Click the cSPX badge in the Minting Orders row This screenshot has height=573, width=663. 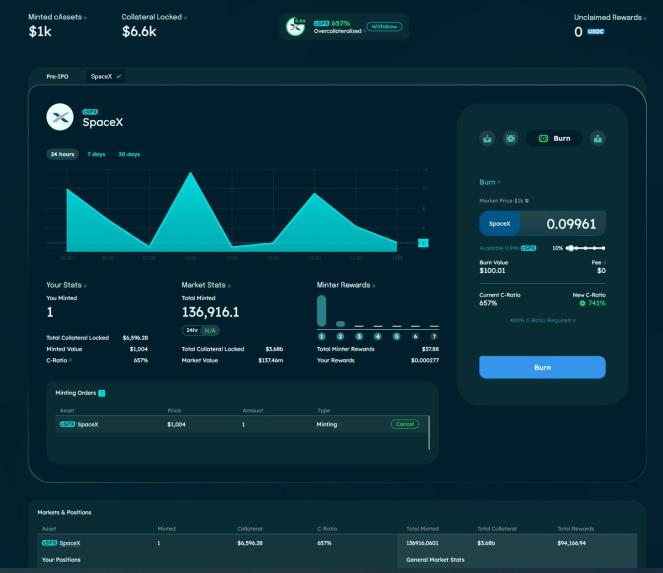tap(68, 424)
